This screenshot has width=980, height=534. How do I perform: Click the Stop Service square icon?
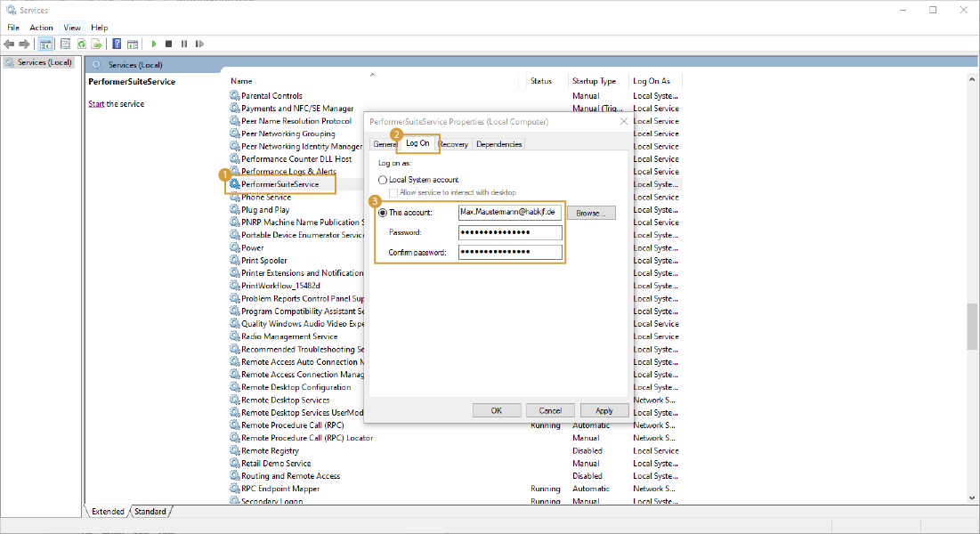click(169, 44)
